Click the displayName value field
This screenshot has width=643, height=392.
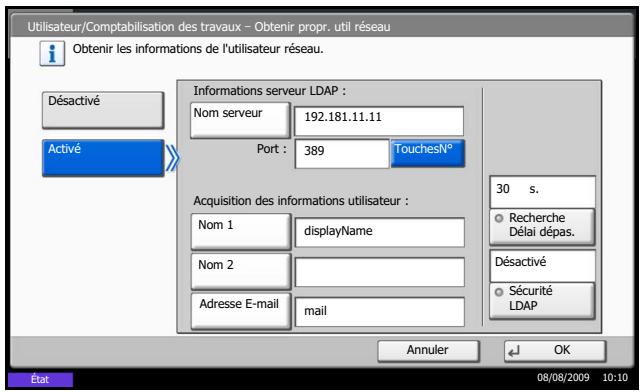[x=380, y=232]
